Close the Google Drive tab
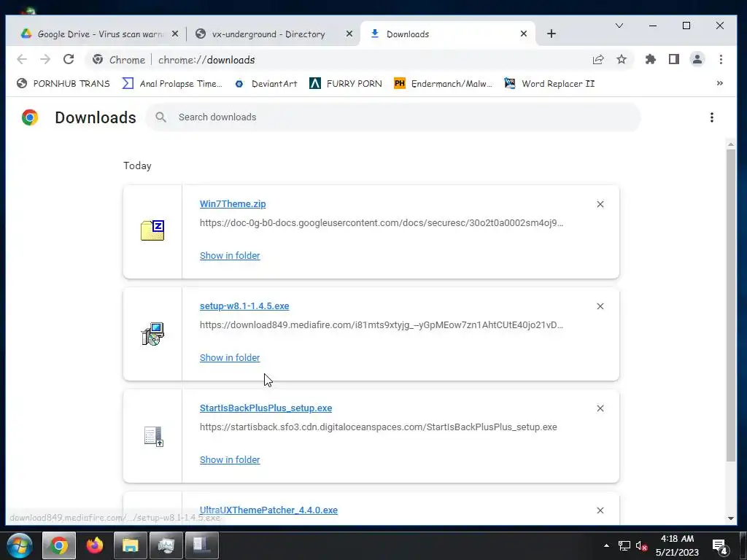 pyautogui.click(x=175, y=34)
